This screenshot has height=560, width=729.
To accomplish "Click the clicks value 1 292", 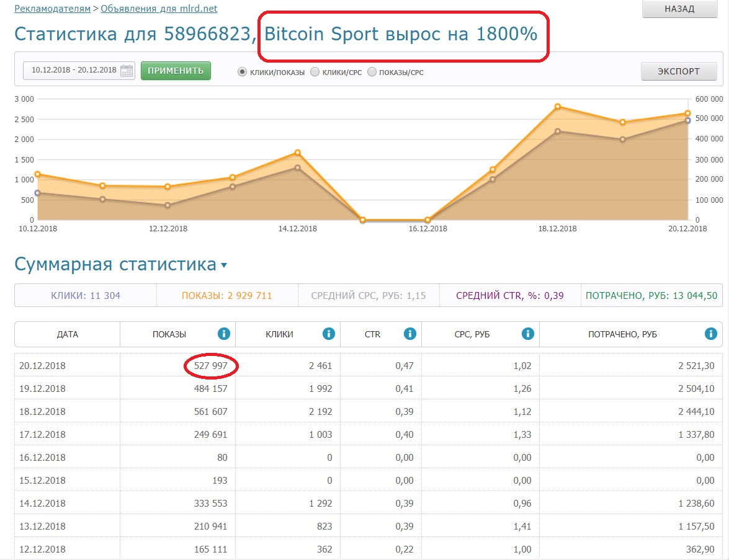I will [321, 504].
